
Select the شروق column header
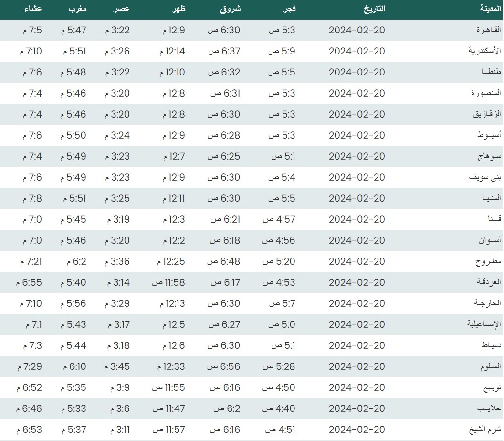(x=231, y=9)
